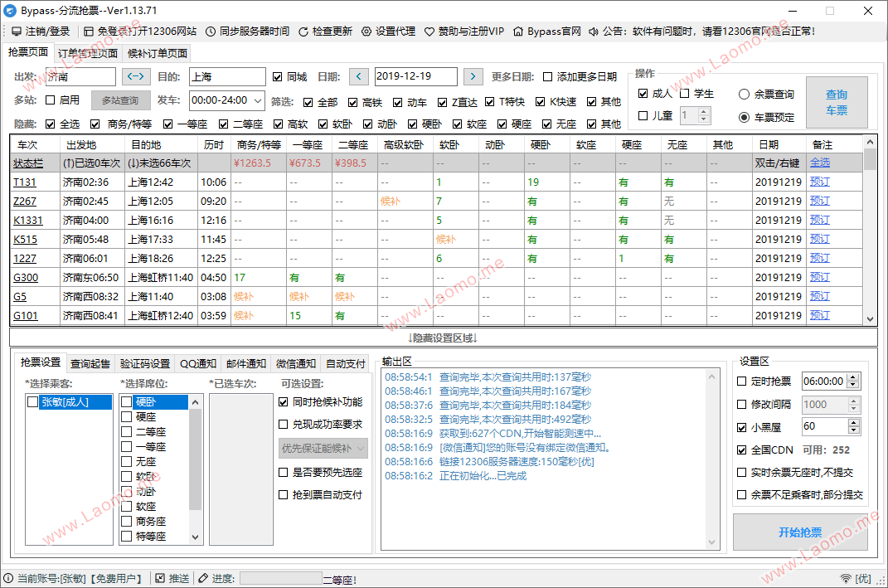Toggle the 小黑屋 checkbox
The width and height of the screenshot is (888, 588).
741,427
